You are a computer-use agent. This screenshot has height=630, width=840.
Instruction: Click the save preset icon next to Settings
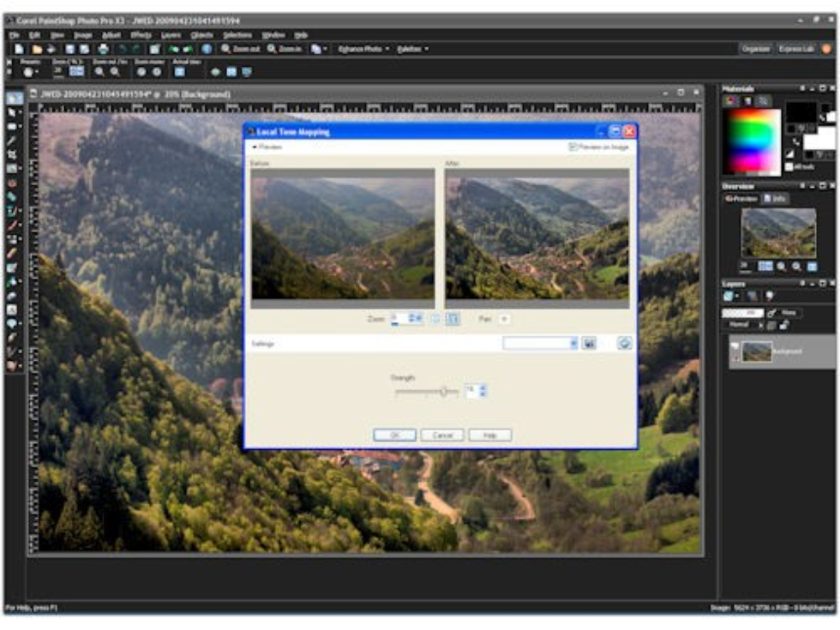[589, 344]
